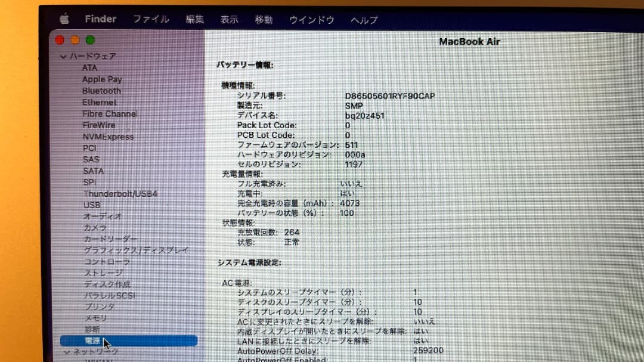The height and width of the screenshot is (362, 644).
Task: Open the ウインドウ menu
Action: click(311, 20)
